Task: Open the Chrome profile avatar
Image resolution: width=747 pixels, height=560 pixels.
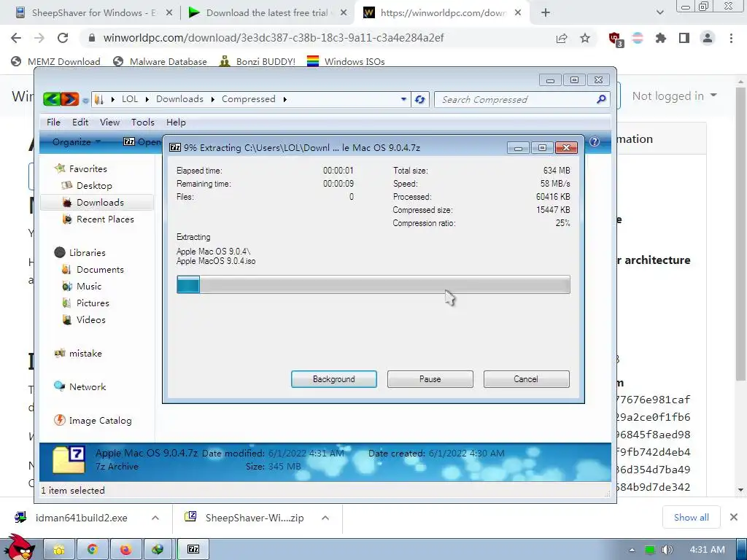Action: [708, 38]
